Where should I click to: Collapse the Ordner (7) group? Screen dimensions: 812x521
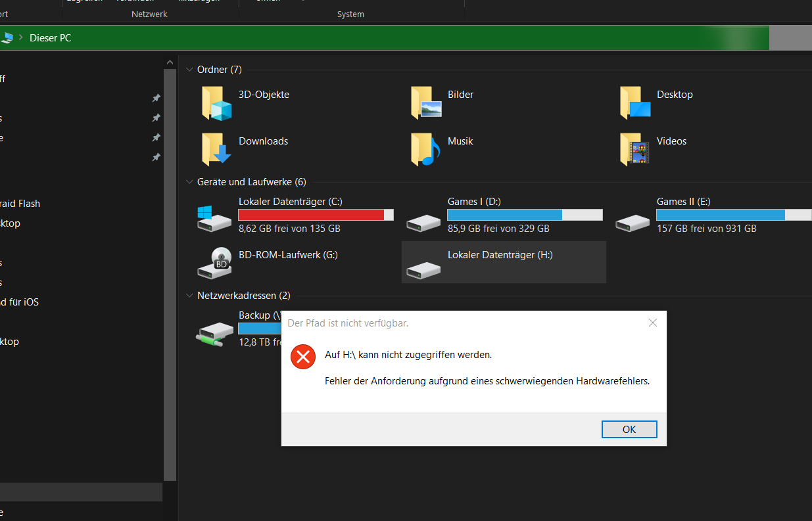click(189, 70)
